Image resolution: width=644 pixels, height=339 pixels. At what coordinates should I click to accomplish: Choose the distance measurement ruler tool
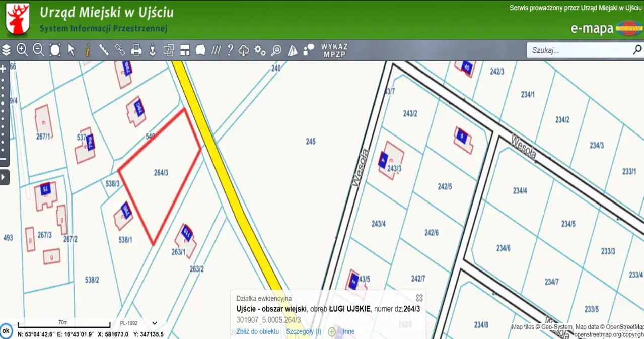tap(104, 50)
